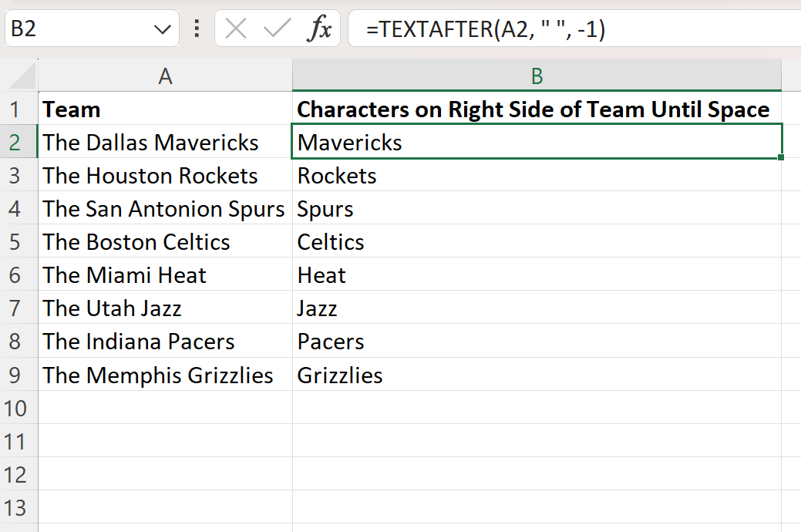Click the Cancel (X) formula icon
Screen dimensions: 801x532
click(x=235, y=29)
